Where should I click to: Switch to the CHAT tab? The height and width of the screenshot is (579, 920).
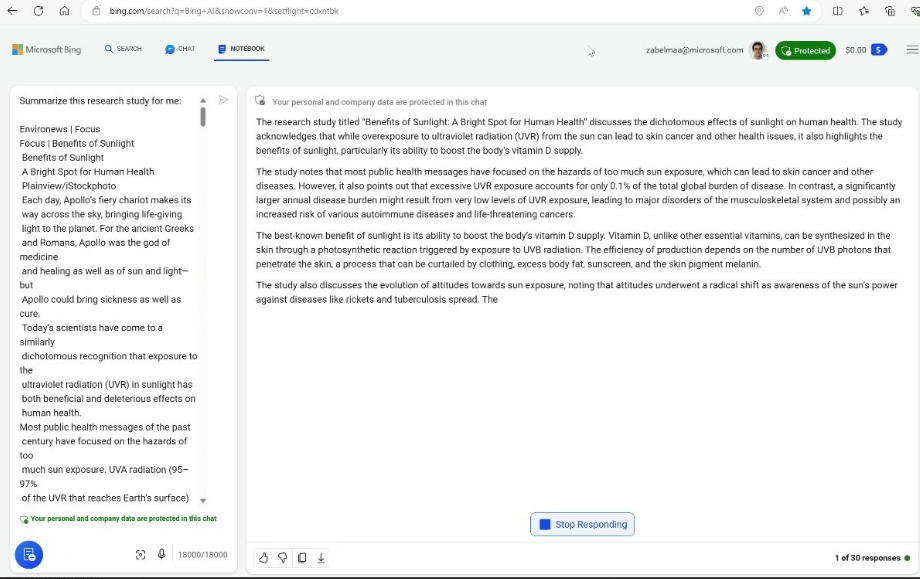[x=180, y=48]
